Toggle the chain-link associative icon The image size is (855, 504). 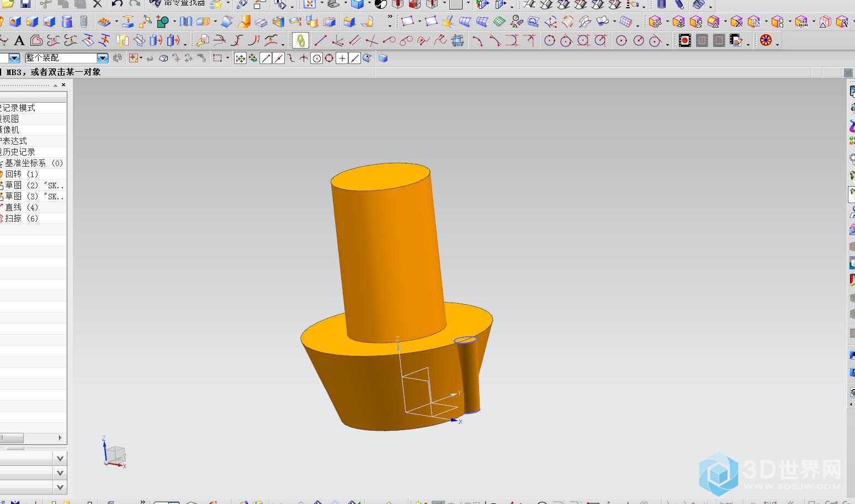[300, 41]
